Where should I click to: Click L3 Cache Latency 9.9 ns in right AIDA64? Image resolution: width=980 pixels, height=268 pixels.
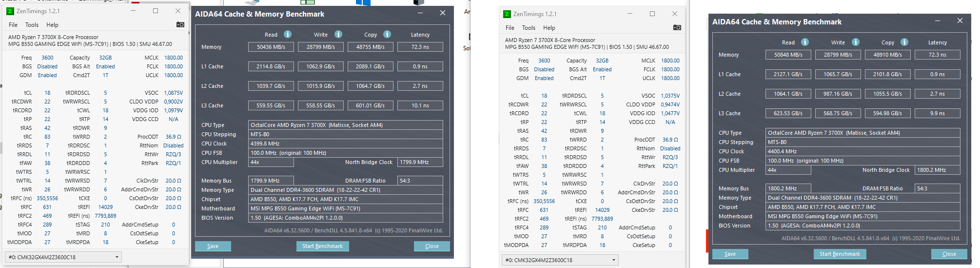tap(938, 113)
